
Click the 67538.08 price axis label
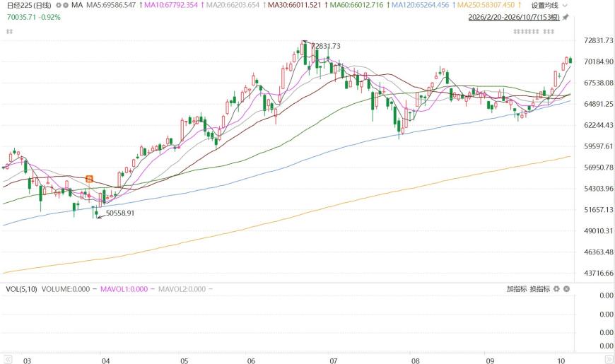click(x=599, y=83)
